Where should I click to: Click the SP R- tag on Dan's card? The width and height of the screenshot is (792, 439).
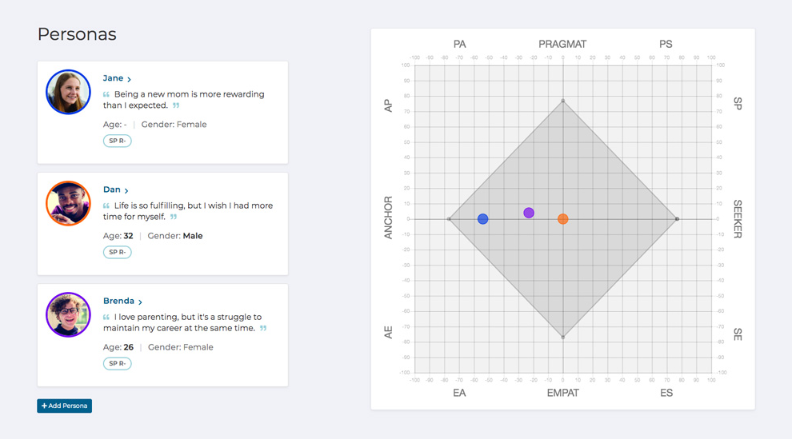[x=117, y=252]
